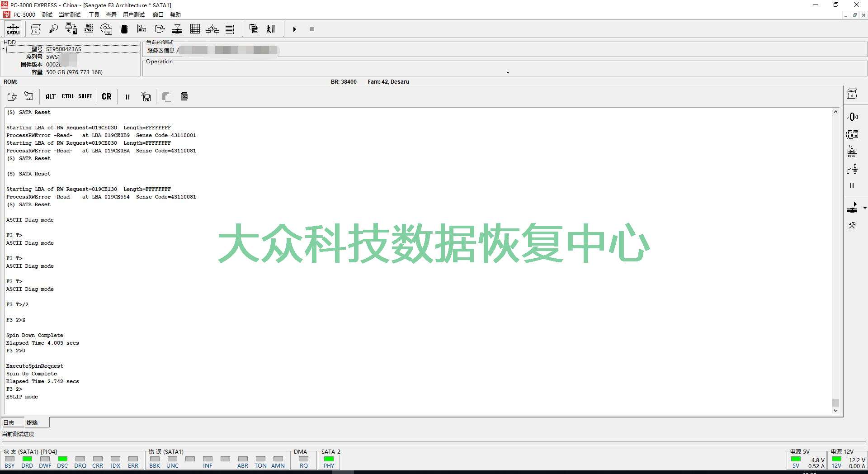
Task: Open the computer-to-drive transfer icon
Action: (x=71, y=29)
